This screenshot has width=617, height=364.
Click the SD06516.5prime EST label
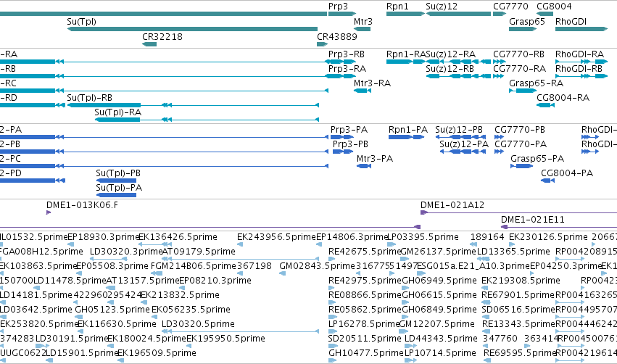pos(518,310)
